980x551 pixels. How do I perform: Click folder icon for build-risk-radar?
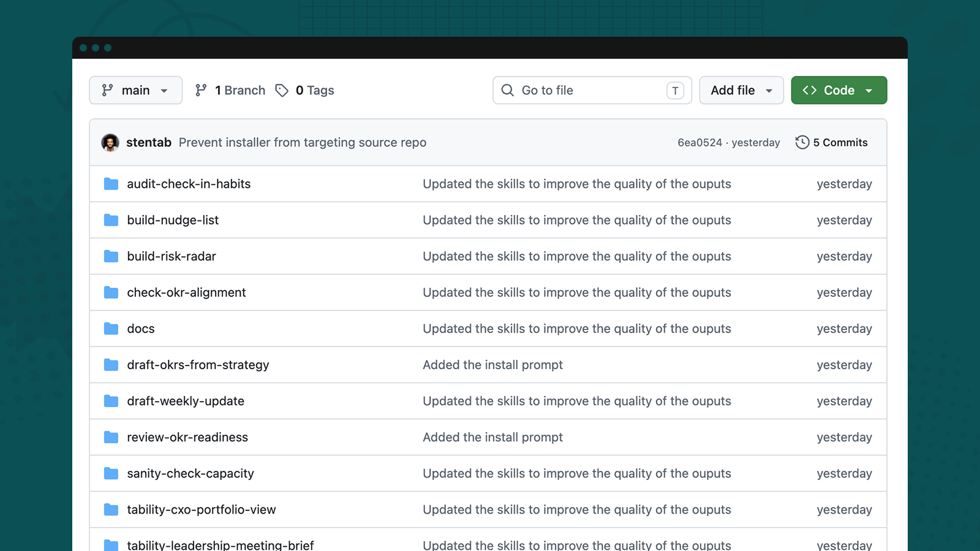click(111, 256)
